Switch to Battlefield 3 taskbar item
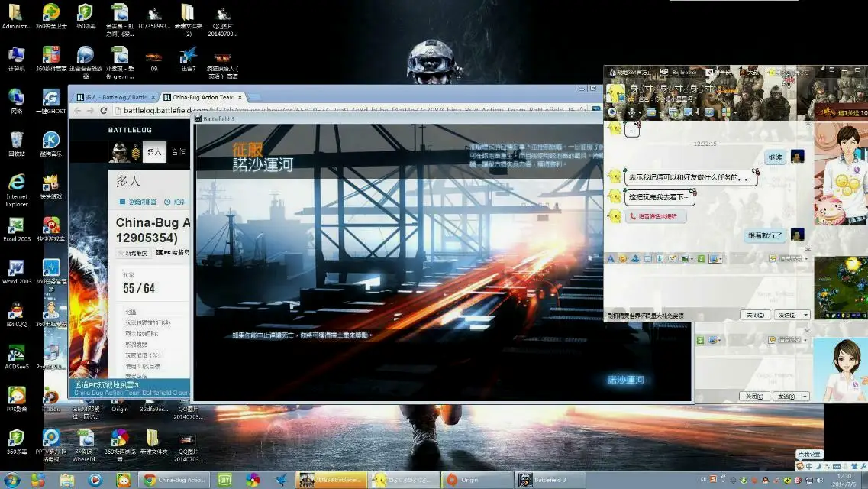 click(x=551, y=480)
